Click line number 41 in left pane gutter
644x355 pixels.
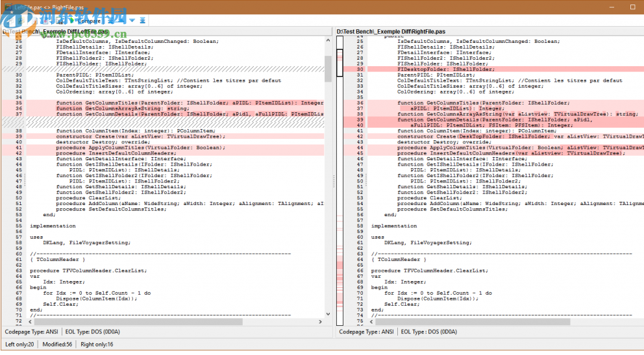(x=19, y=148)
